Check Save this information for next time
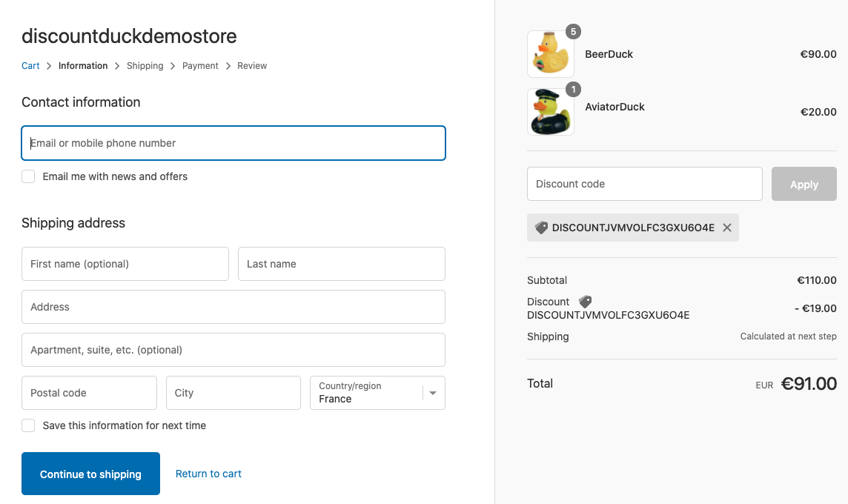This screenshot has width=848, height=504. (x=28, y=425)
